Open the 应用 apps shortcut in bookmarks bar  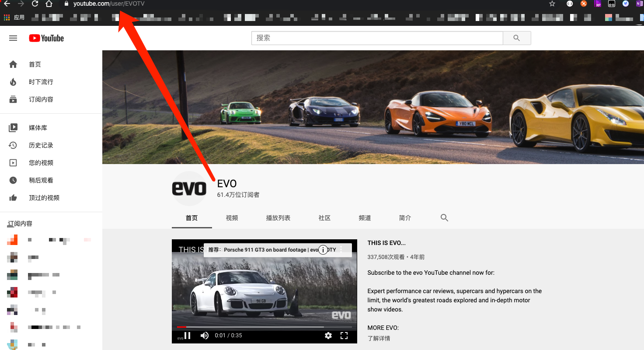point(14,17)
